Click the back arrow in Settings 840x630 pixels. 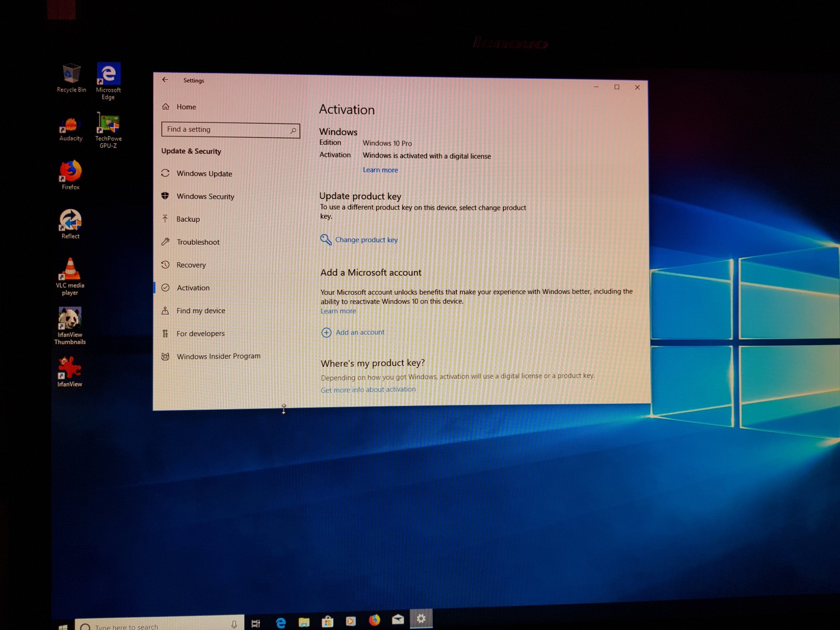point(165,80)
